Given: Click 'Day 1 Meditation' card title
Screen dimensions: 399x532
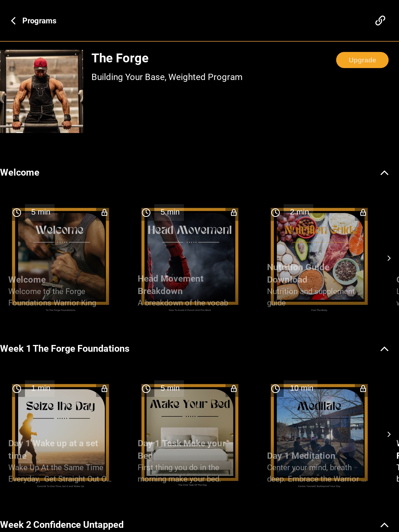Looking at the screenshot, I should (301, 456).
